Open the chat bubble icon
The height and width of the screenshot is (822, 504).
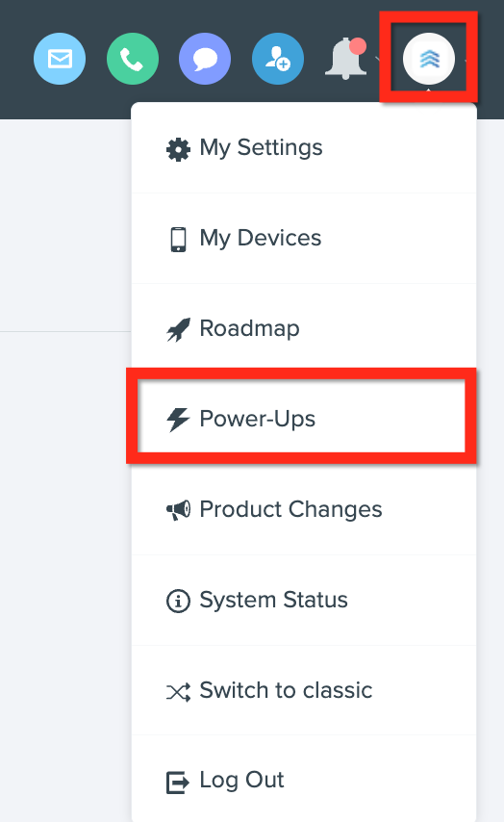(205, 59)
